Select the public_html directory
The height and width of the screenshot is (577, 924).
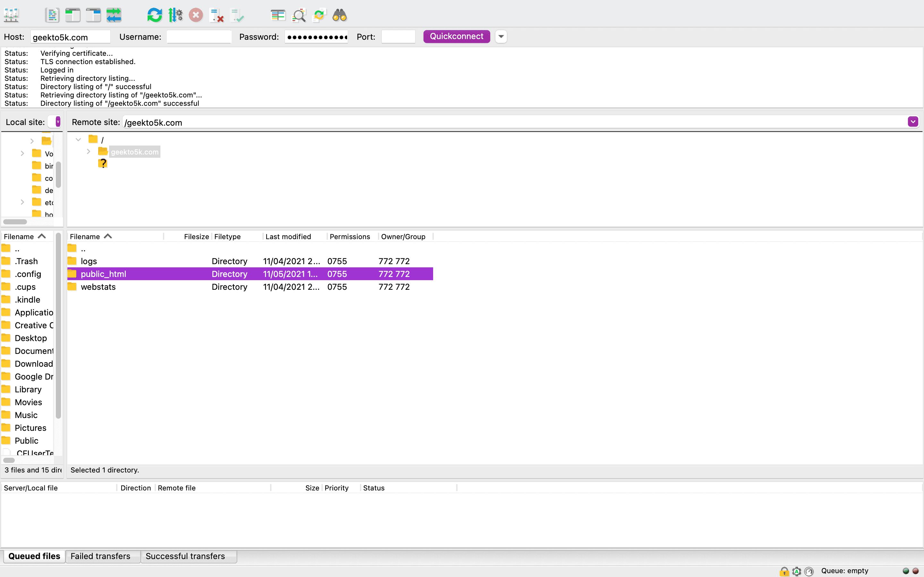point(103,274)
